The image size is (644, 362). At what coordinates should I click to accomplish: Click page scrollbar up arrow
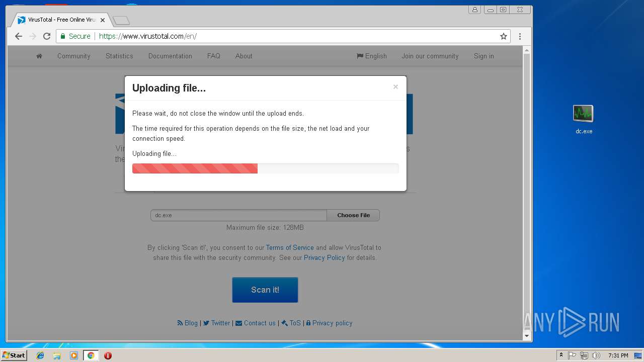[527, 50]
